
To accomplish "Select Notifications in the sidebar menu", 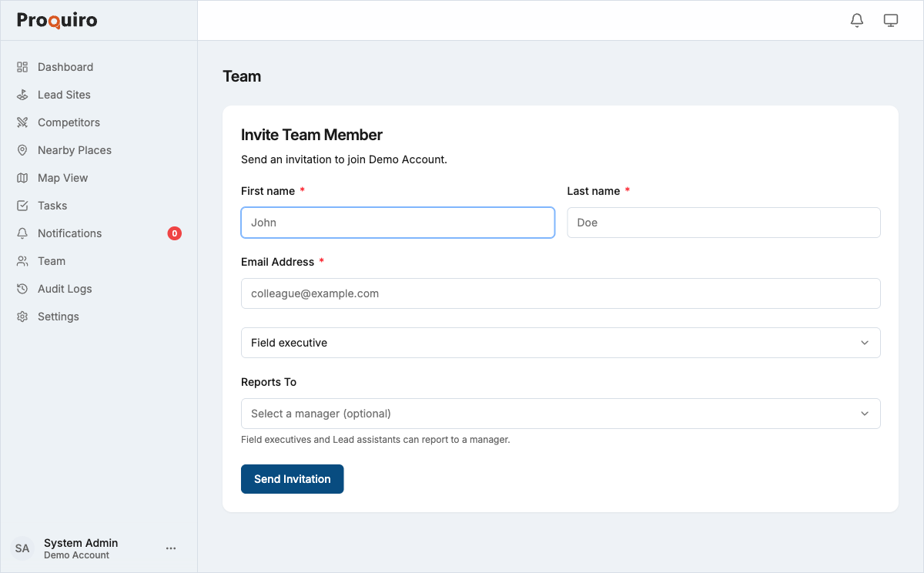I will point(69,233).
